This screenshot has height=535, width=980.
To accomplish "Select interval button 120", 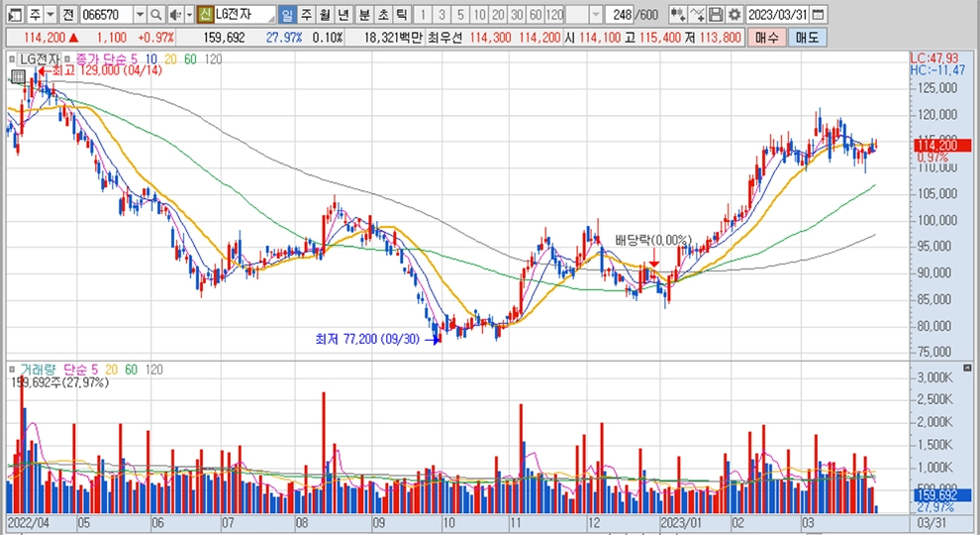I will pos(554,14).
